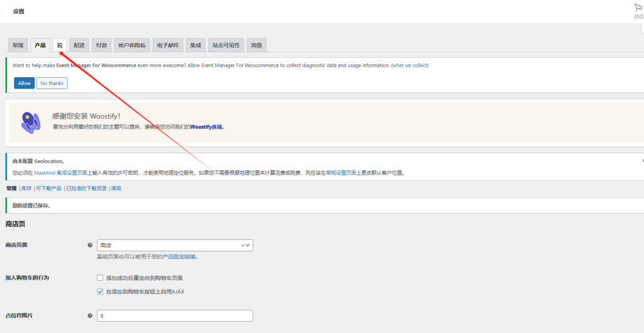
Task: Open the 配送 settings tab
Action: click(x=79, y=45)
